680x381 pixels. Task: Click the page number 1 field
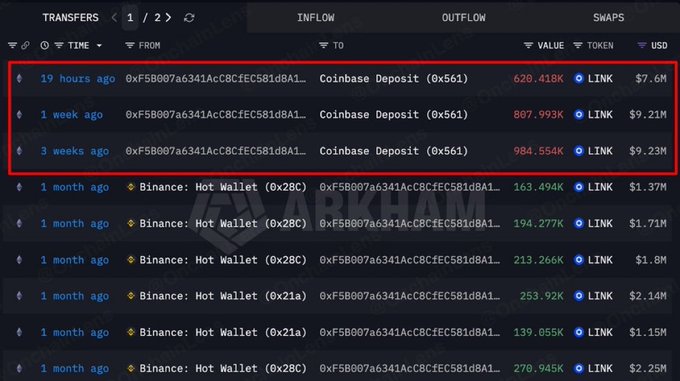tap(130, 18)
